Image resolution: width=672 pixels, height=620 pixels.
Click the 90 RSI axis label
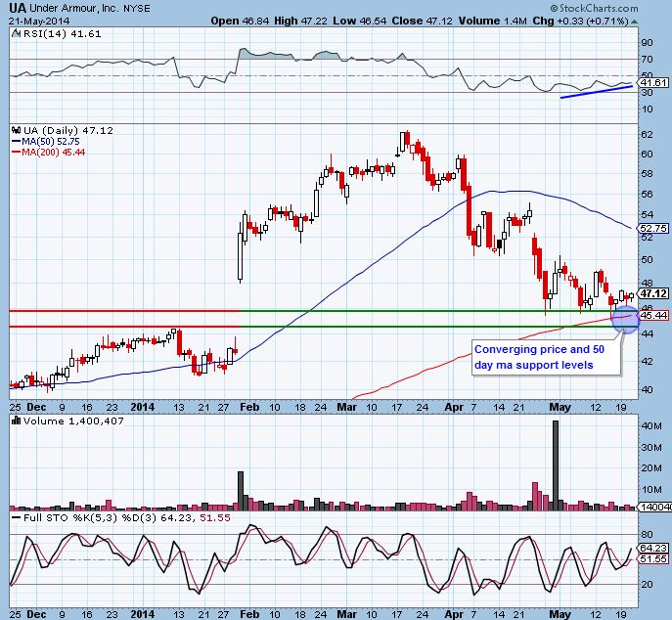[x=647, y=42]
